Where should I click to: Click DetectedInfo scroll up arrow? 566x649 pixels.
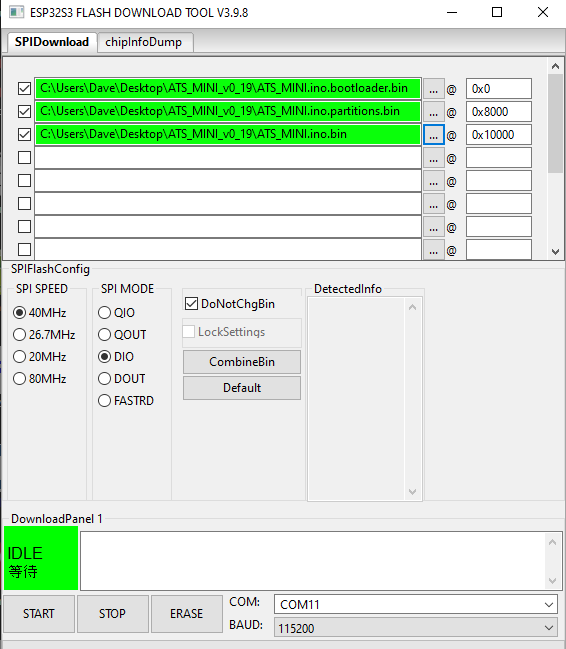[412, 307]
